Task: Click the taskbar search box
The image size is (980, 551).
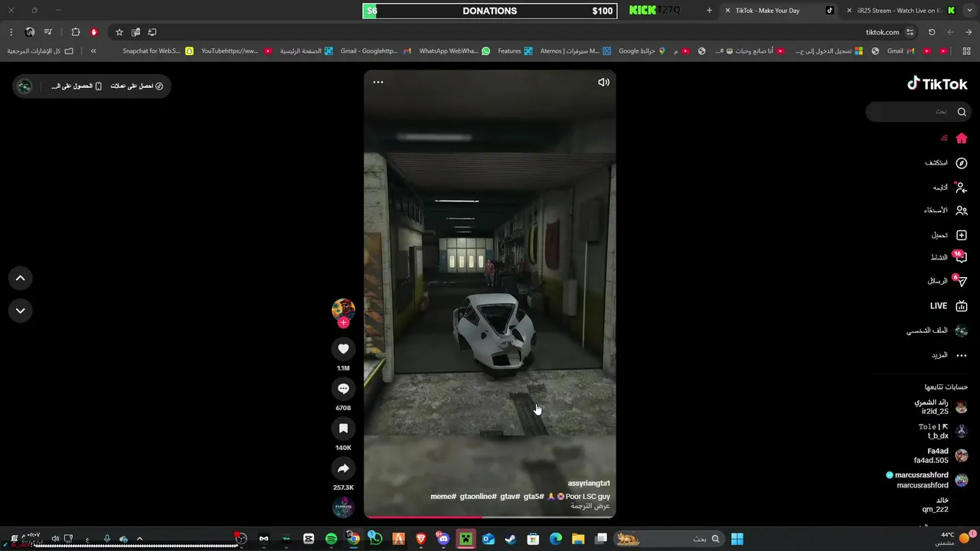Action: [x=670, y=539]
